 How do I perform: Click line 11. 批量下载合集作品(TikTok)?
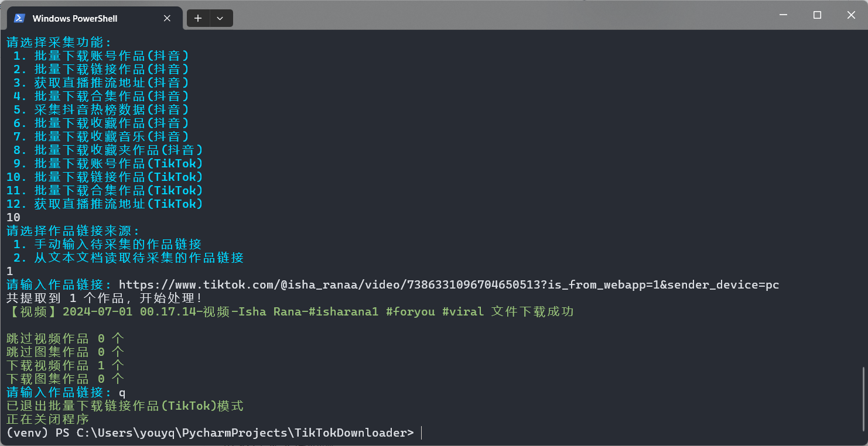tap(105, 190)
